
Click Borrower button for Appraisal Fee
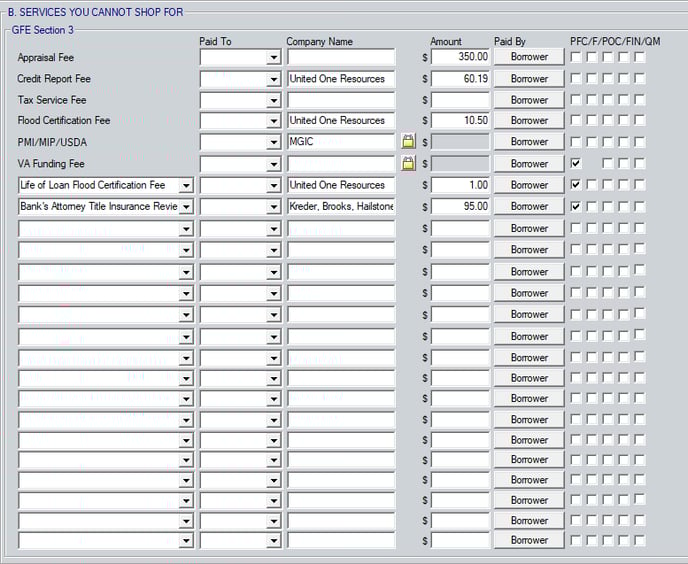(x=529, y=57)
